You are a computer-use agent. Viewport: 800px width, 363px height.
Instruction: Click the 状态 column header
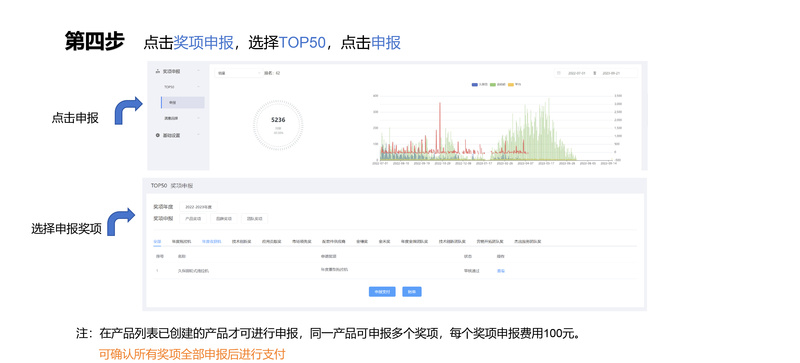pos(468,256)
